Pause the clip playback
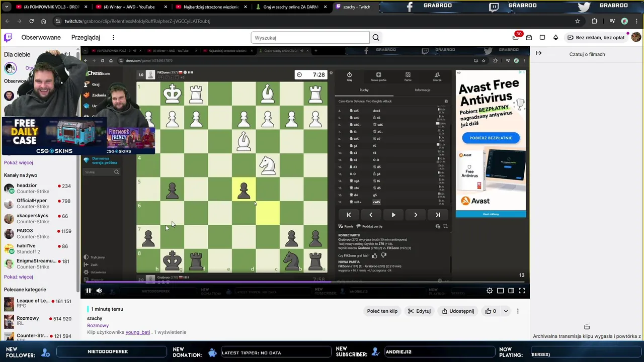 click(89, 291)
